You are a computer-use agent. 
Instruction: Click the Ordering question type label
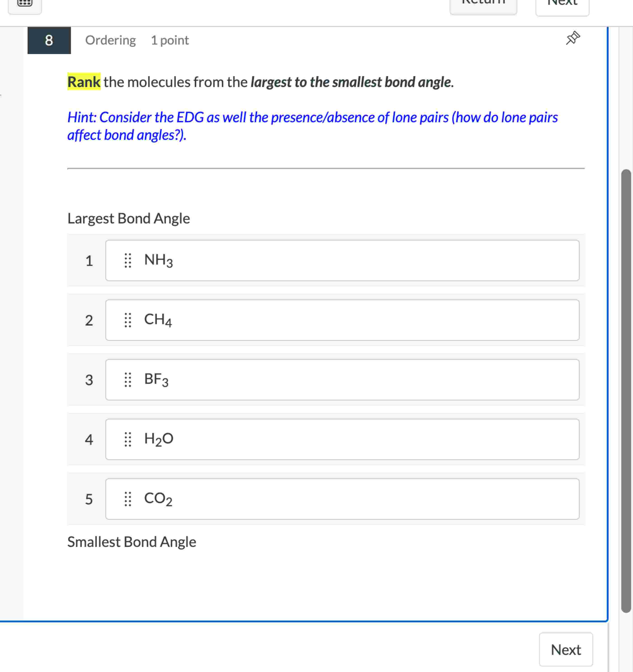110,40
